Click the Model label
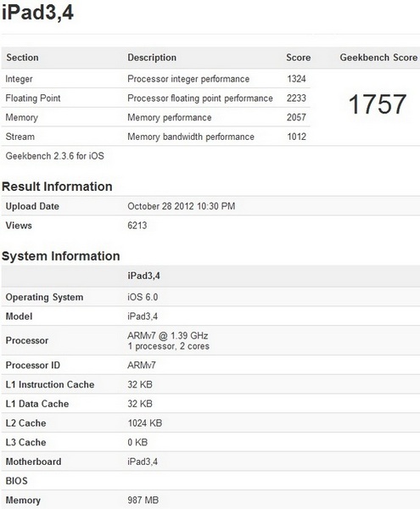Viewport: 420px width, 509px height. coord(20,316)
